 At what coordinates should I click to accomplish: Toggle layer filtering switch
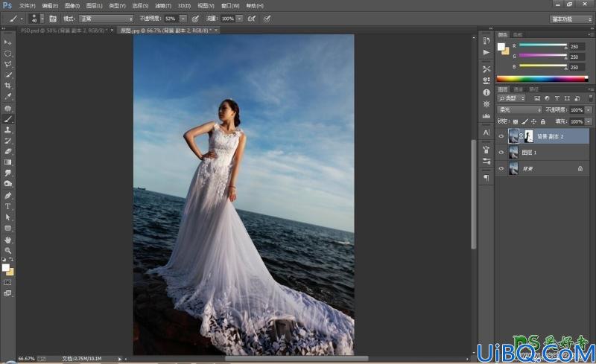(590, 98)
